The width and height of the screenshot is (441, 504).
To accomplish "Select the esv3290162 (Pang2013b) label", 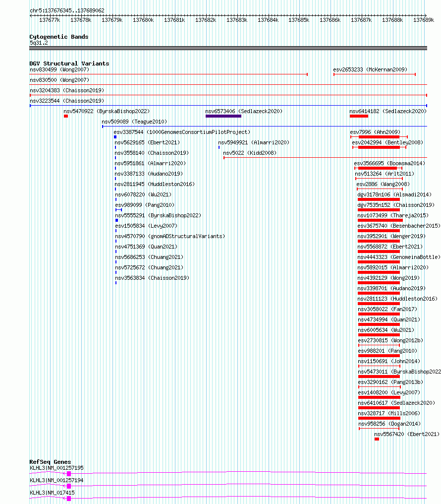I will point(390,382).
